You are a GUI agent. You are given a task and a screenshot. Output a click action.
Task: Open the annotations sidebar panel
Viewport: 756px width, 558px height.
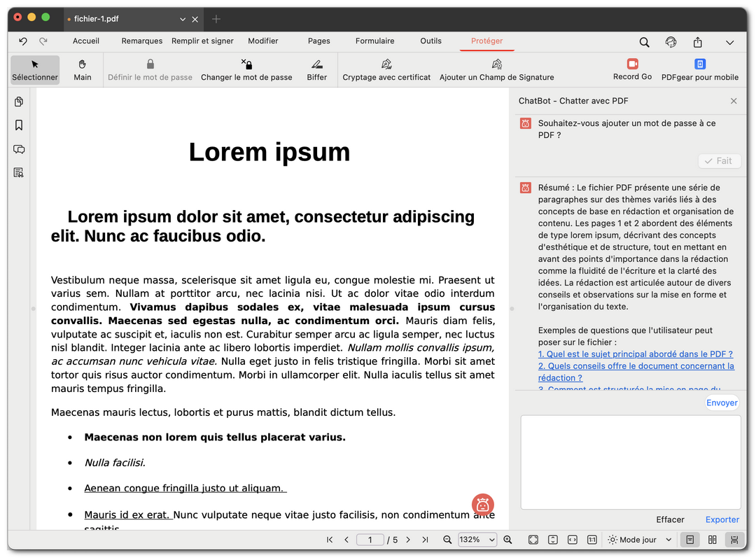19,149
